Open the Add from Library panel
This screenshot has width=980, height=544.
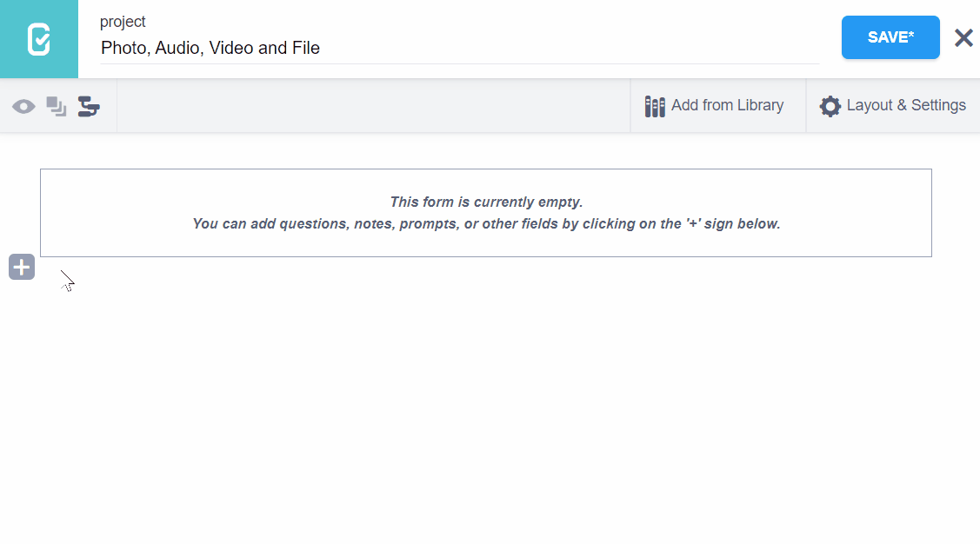tap(727, 106)
